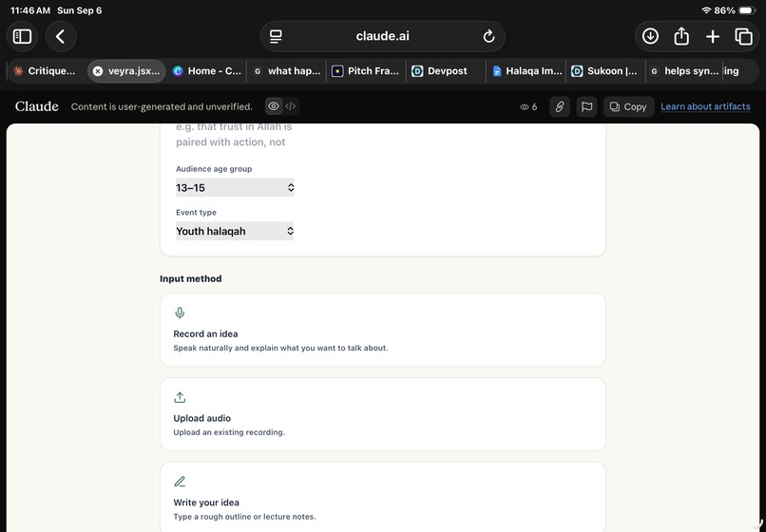
Task: Open Learn about artifacts link
Action: point(705,106)
